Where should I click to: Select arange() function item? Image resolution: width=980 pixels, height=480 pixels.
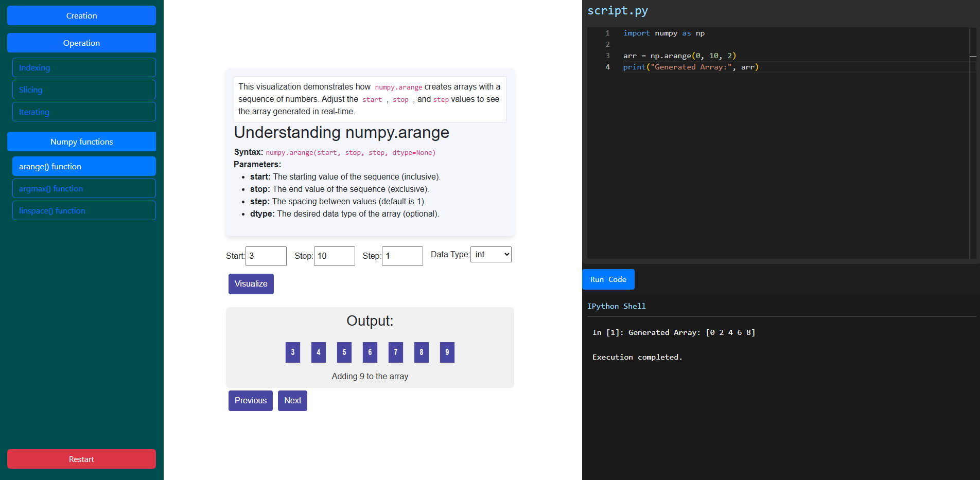pos(84,166)
